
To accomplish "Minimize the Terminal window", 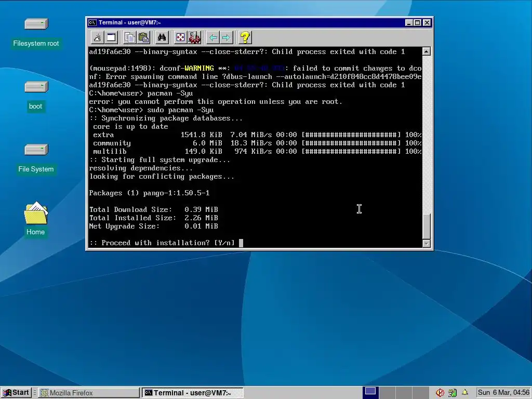I will 409,23.
